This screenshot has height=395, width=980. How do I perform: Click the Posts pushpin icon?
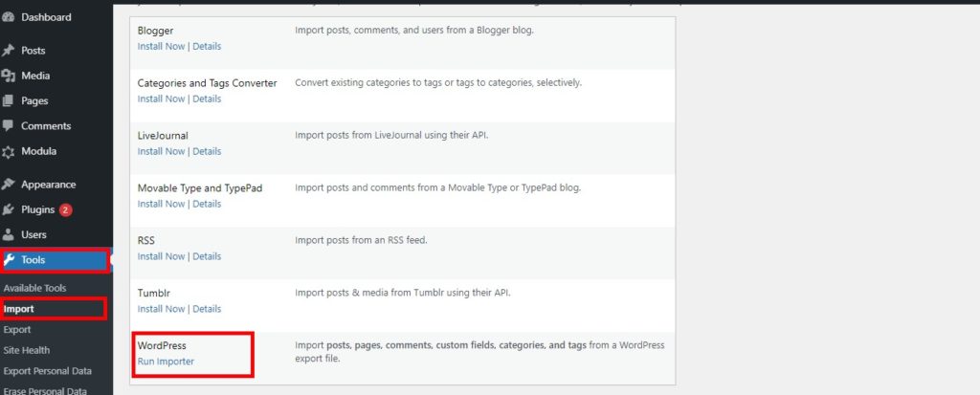tap(9, 51)
